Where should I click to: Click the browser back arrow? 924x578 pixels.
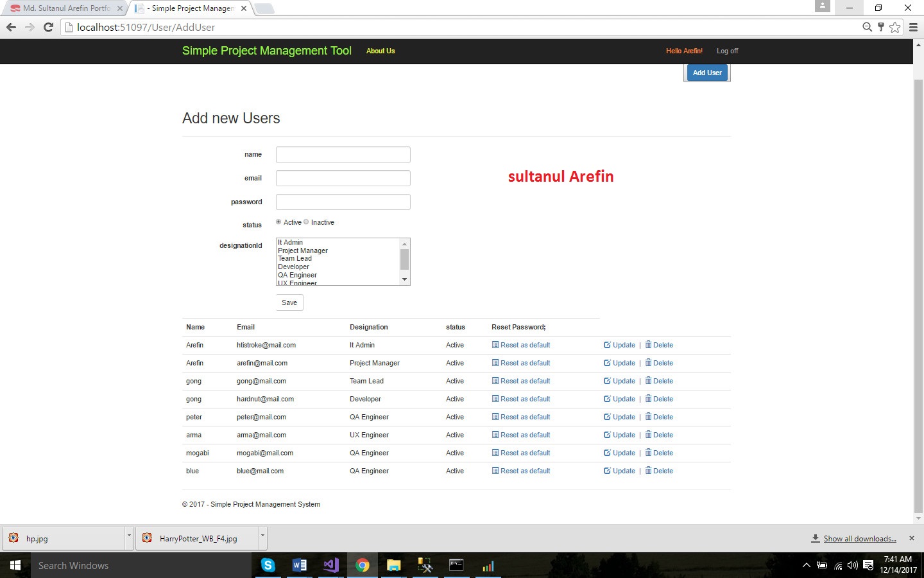coord(11,27)
